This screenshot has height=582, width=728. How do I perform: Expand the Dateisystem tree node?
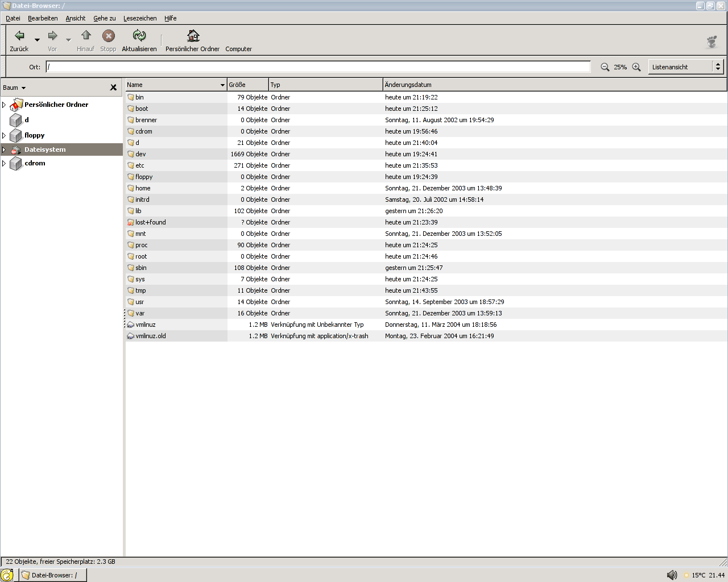4,150
